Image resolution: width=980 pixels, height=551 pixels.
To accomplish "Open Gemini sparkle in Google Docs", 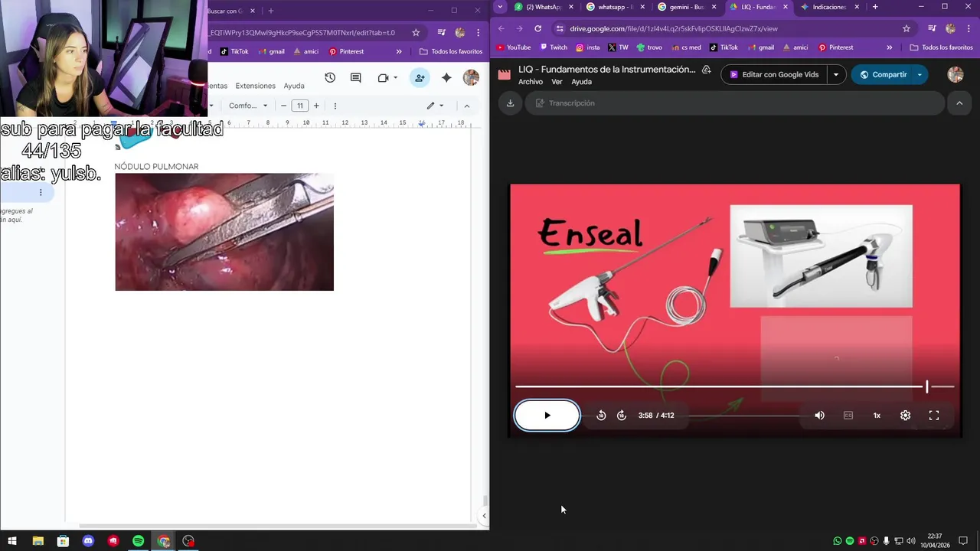I will (446, 78).
